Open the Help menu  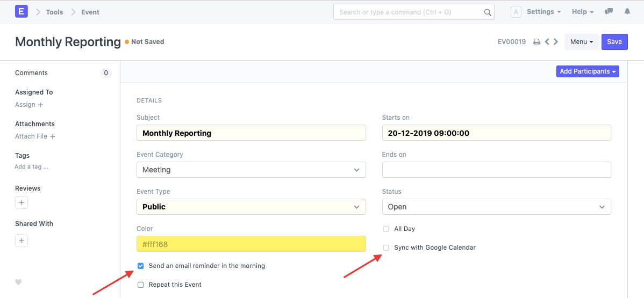click(583, 12)
